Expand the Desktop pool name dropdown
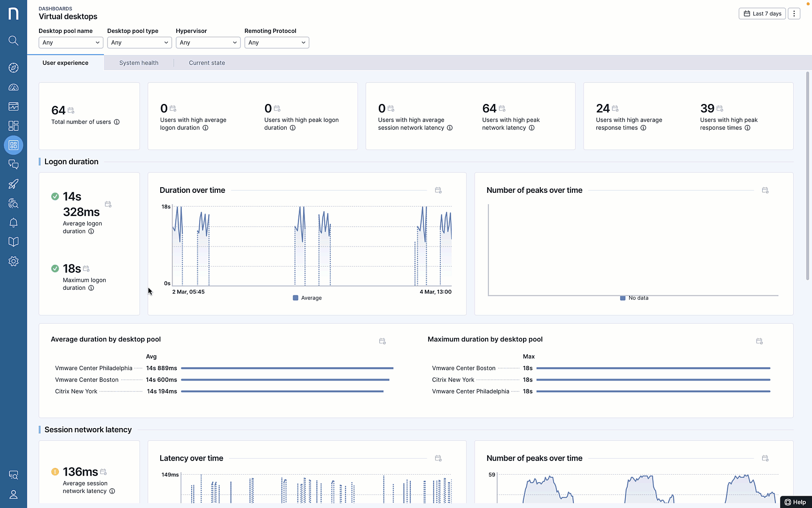The image size is (812, 508). click(70, 43)
